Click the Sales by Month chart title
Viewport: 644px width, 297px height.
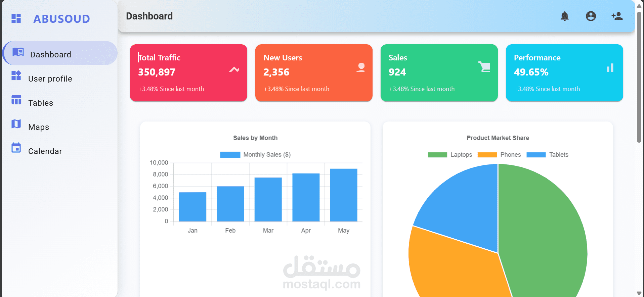[255, 138]
